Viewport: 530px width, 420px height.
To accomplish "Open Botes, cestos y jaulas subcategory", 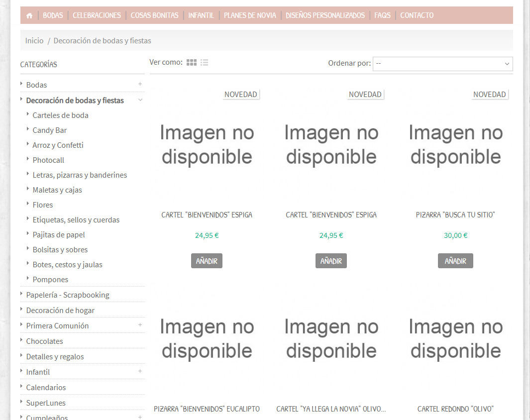I will click(x=67, y=265).
